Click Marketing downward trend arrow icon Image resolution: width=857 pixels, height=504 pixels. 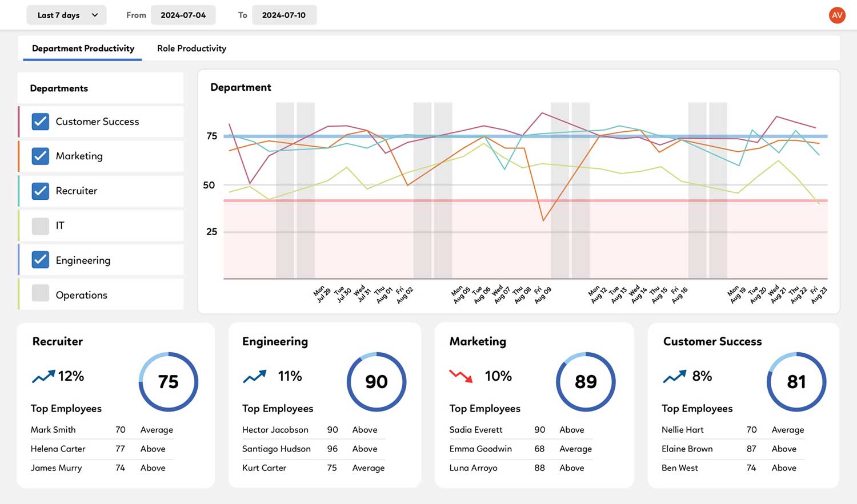pyautogui.click(x=460, y=376)
